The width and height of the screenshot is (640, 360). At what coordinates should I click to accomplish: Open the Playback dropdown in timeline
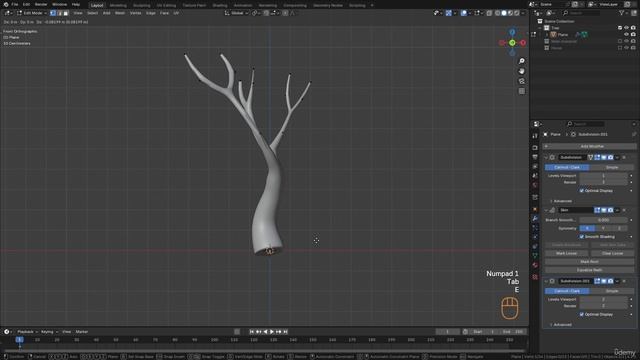27,332
